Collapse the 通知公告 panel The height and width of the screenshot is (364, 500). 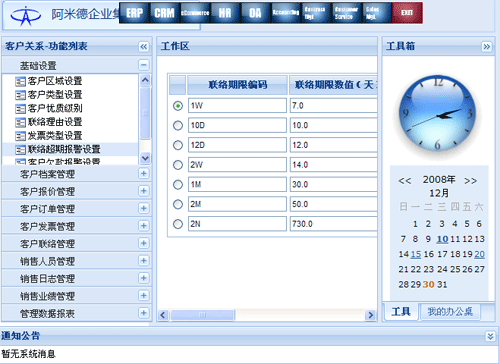(490, 336)
